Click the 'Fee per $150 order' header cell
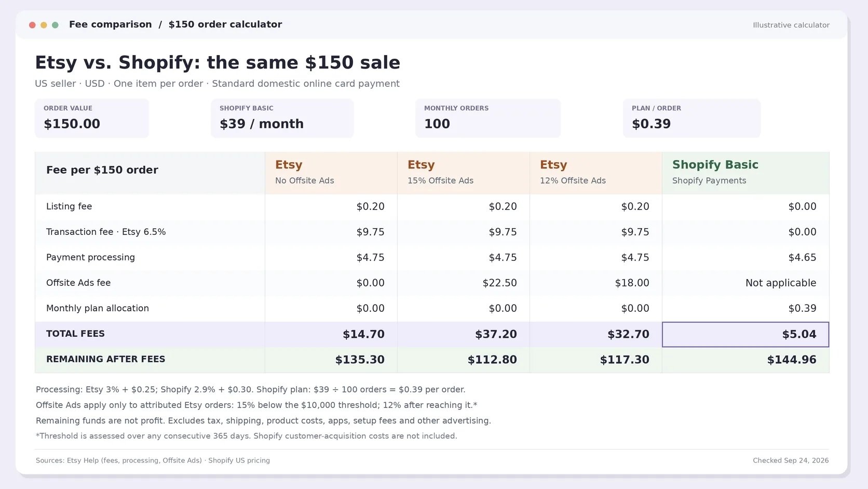 tap(150, 173)
